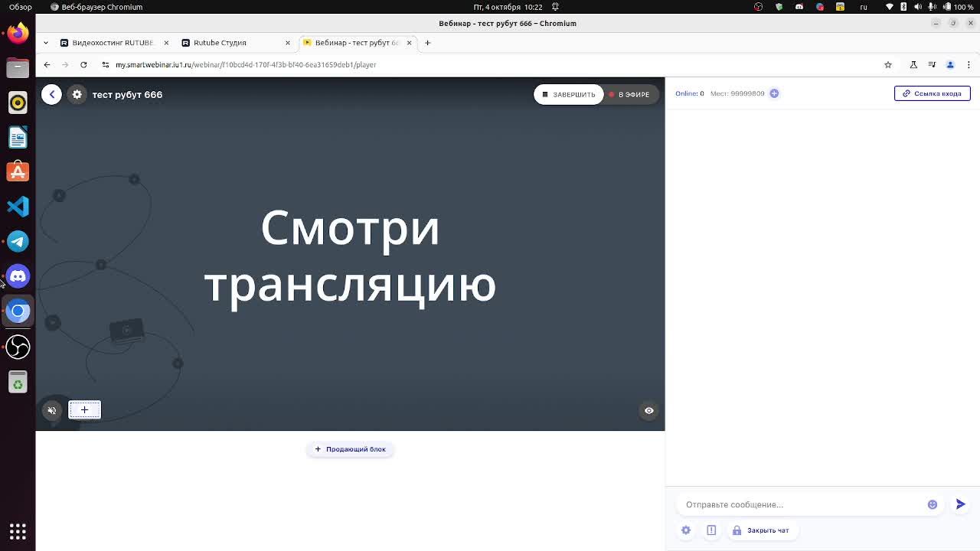Show applications grid

pos(18,531)
